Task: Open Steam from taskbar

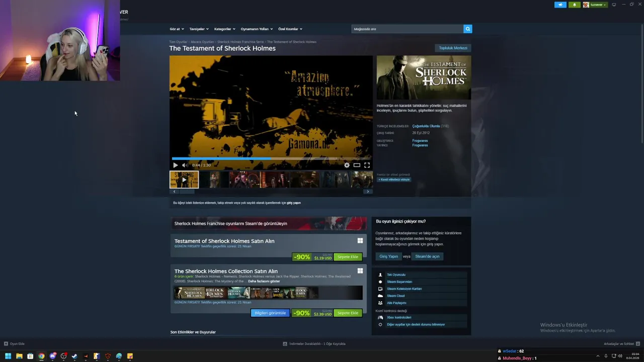Action: 74,356
